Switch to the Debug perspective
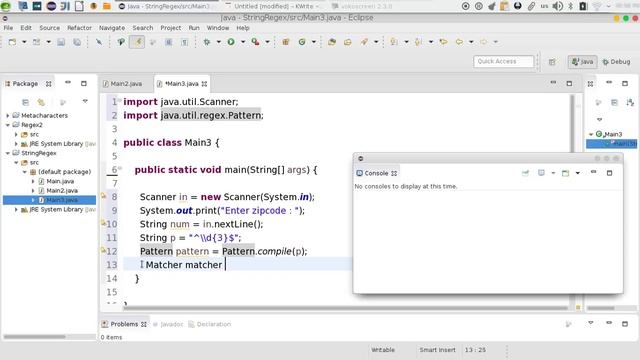 (616, 62)
